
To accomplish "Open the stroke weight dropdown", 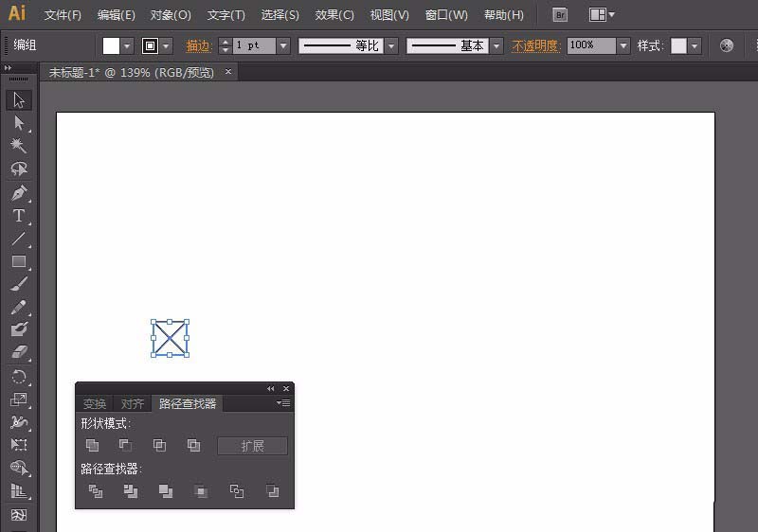I will pyautogui.click(x=283, y=46).
